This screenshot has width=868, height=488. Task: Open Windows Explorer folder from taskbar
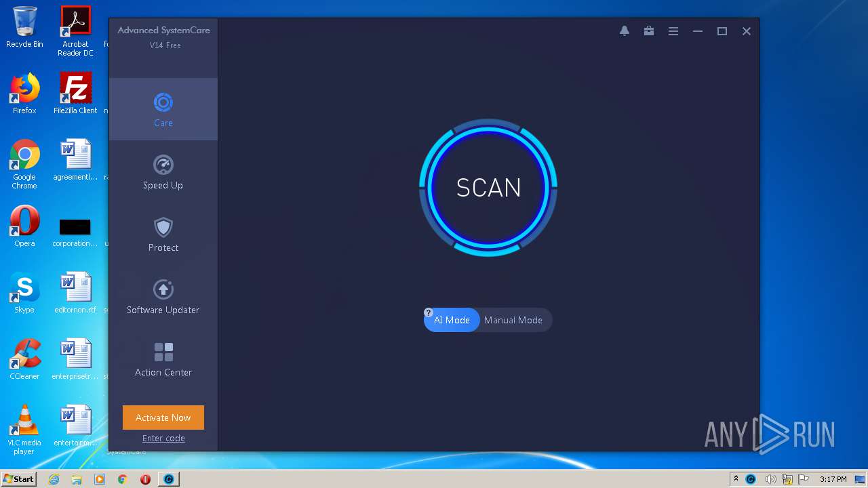77,479
